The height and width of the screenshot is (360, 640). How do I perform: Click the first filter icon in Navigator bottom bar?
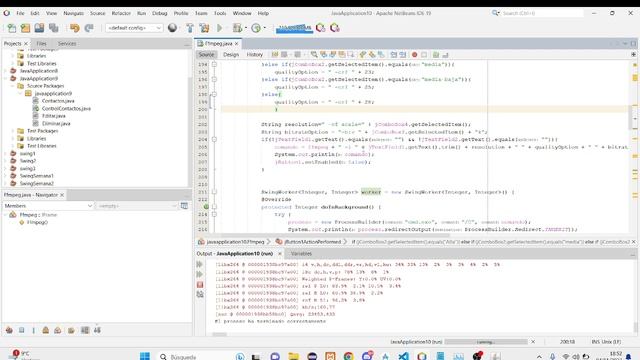coord(9,330)
